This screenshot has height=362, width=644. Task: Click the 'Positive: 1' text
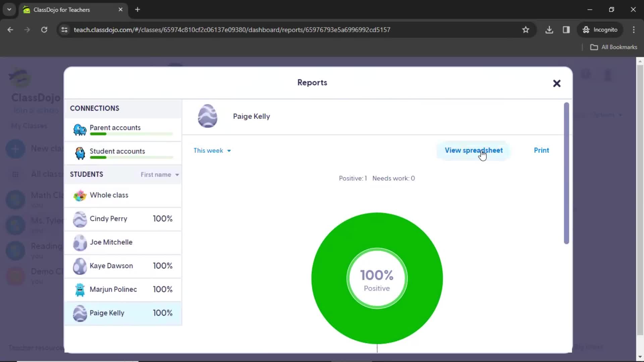point(353,178)
